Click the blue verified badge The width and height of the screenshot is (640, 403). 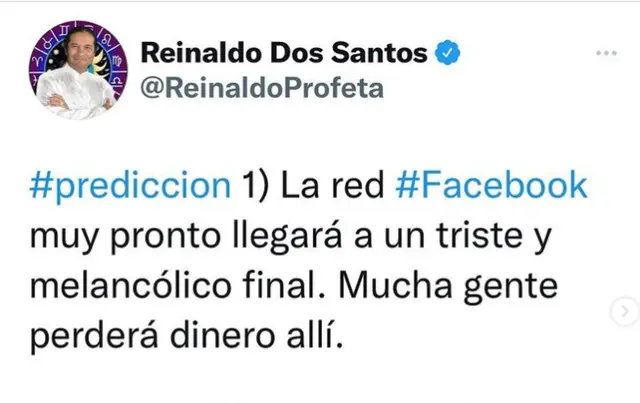[x=450, y=52]
